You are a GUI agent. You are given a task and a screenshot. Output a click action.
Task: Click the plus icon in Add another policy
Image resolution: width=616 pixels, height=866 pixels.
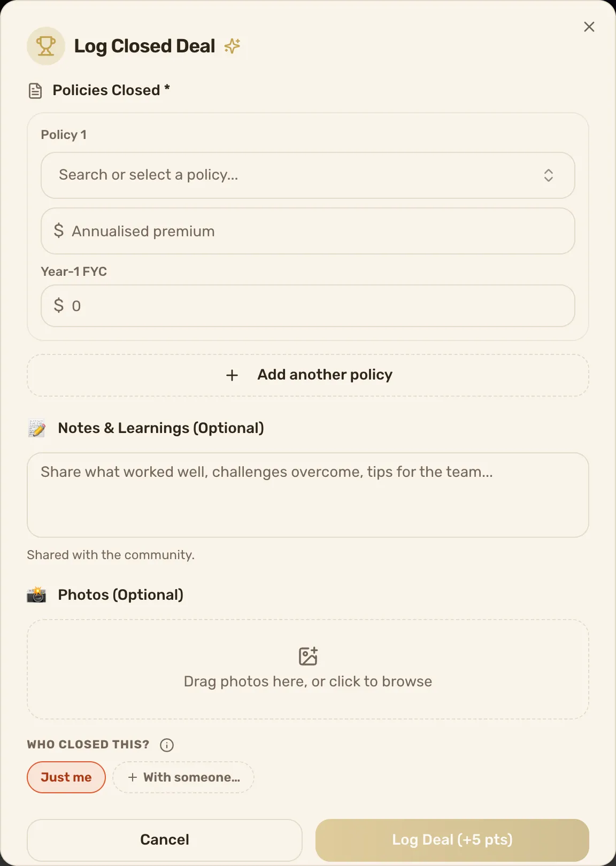pos(232,375)
